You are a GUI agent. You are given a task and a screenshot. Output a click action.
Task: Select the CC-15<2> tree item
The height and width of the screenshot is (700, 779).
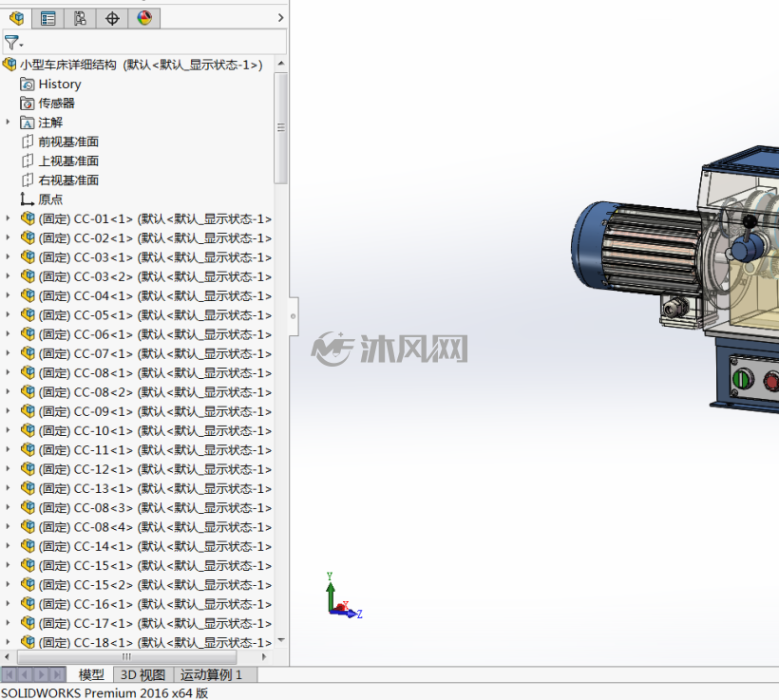coord(155,585)
